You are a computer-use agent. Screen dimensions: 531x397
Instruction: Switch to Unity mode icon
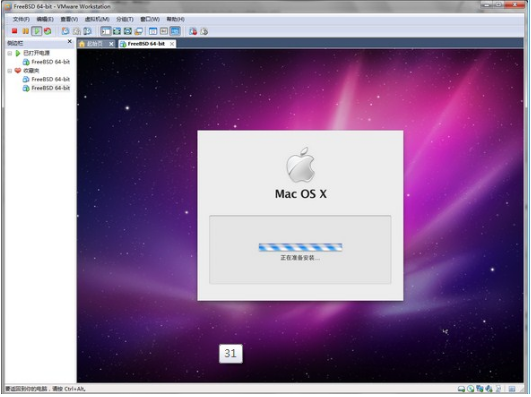click(x=139, y=32)
